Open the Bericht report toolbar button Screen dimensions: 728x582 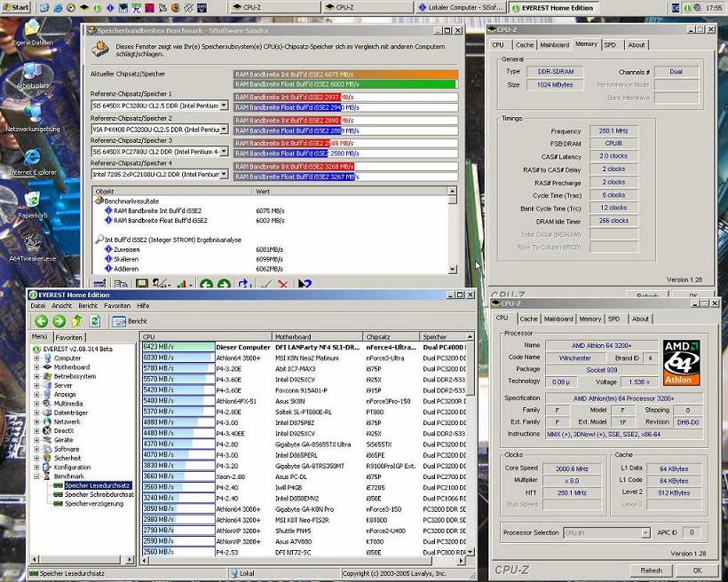pyautogui.click(x=130, y=321)
